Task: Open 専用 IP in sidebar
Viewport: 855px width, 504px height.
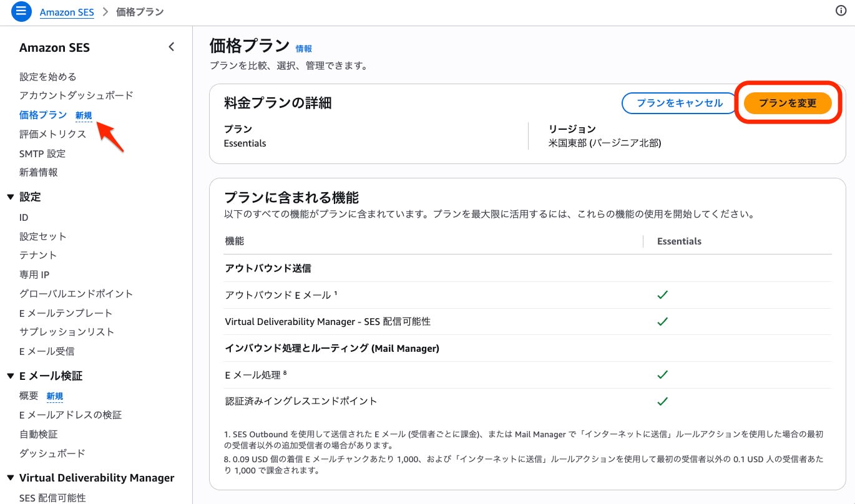Action: pyautogui.click(x=34, y=274)
